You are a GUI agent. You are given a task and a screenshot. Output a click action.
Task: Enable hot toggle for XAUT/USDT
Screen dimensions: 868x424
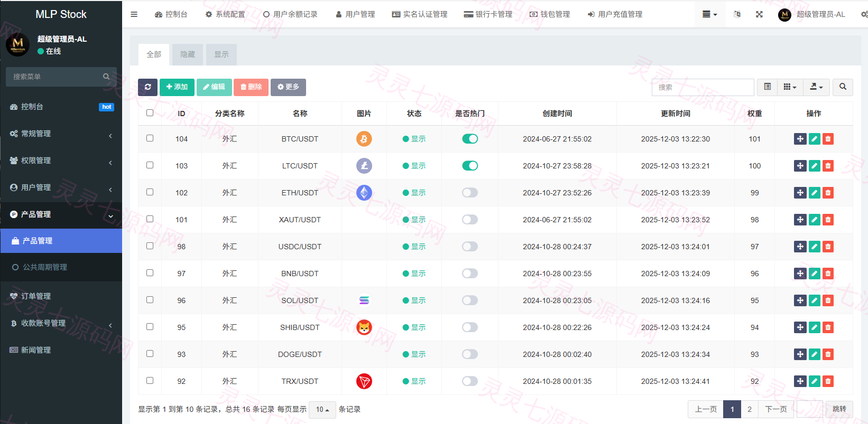pos(470,220)
